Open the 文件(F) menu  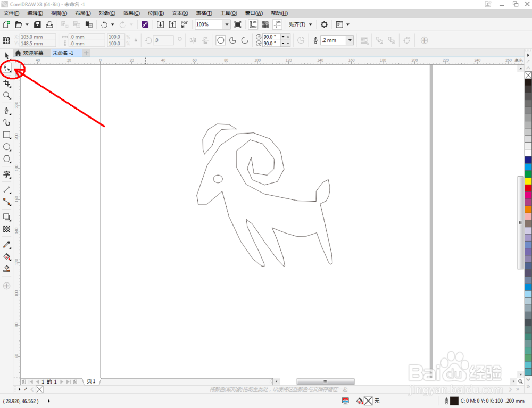[x=12, y=13]
